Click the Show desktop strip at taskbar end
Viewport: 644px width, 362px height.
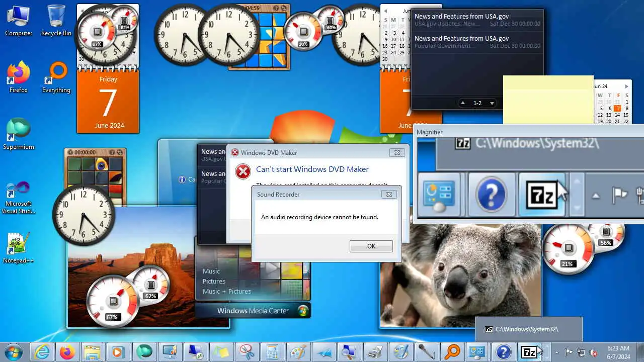(640, 352)
